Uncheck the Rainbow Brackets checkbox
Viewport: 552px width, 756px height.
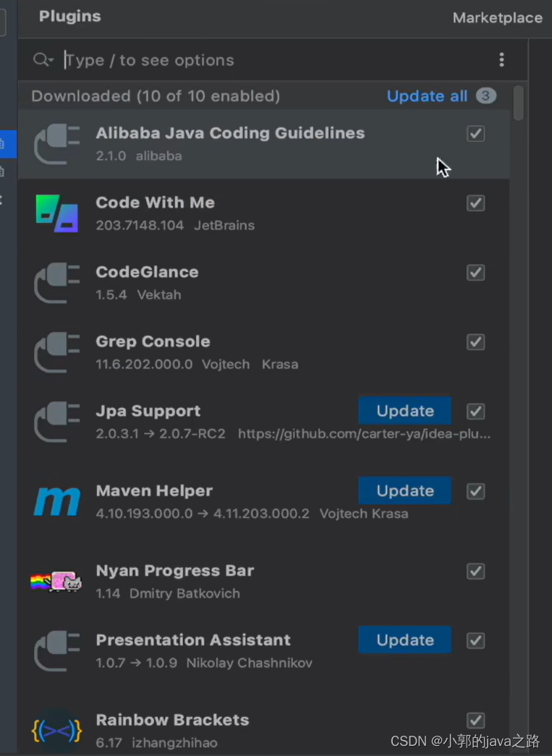coord(475,721)
